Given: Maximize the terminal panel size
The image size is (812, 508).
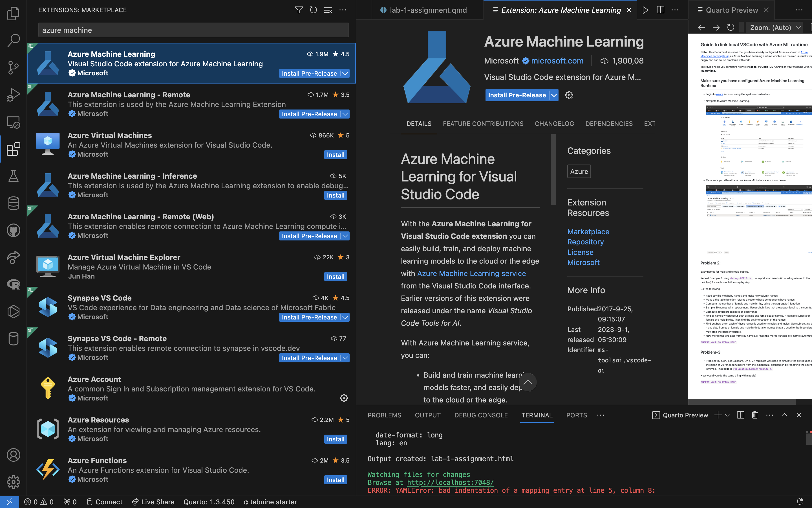Looking at the screenshot, I should pos(784,415).
